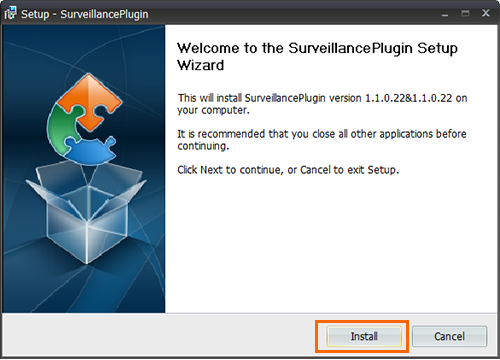500x360 pixels.
Task: Click the dark blue area below the box graphic
Action: [83, 290]
